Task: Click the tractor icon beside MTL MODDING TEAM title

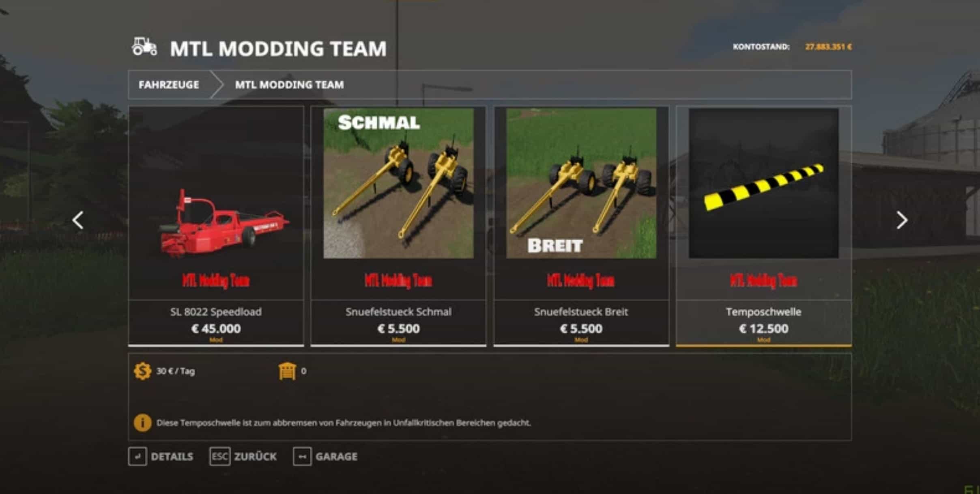Action: pyautogui.click(x=144, y=47)
